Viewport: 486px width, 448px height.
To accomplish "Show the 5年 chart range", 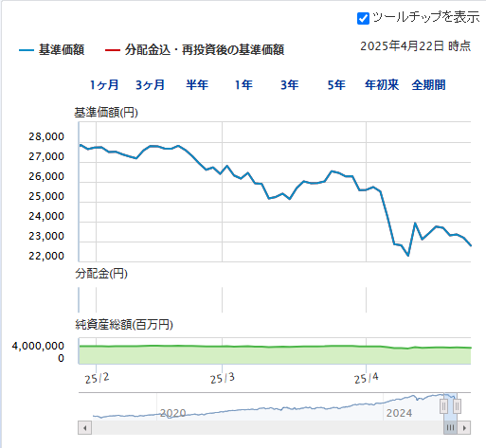I will click(x=336, y=85).
